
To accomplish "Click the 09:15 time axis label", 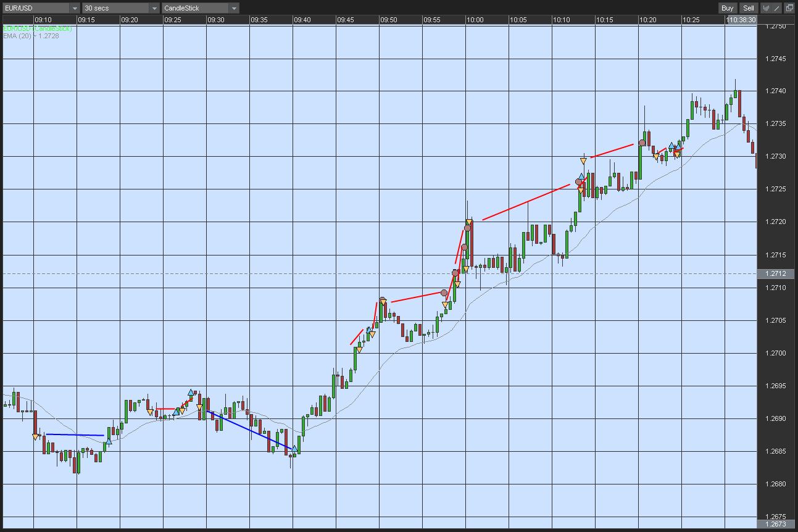I will [x=86, y=20].
